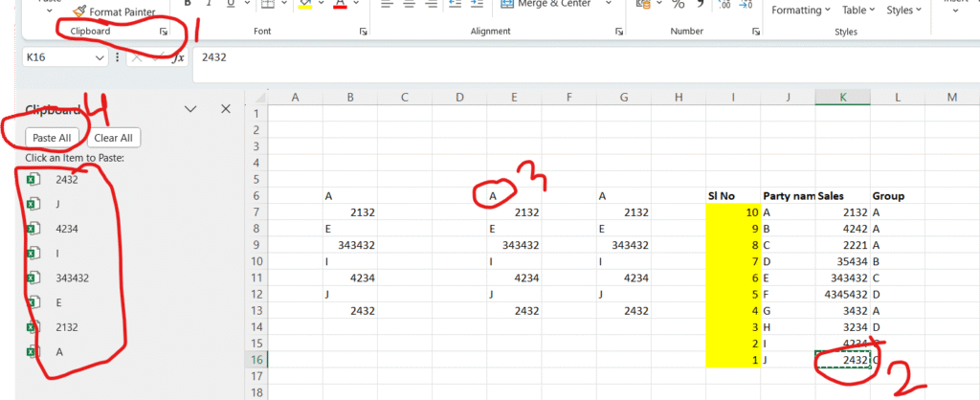Apply percent style to the cell
Image resolution: width=980 pixels, height=400 pixels.
[x=679, y=5]
